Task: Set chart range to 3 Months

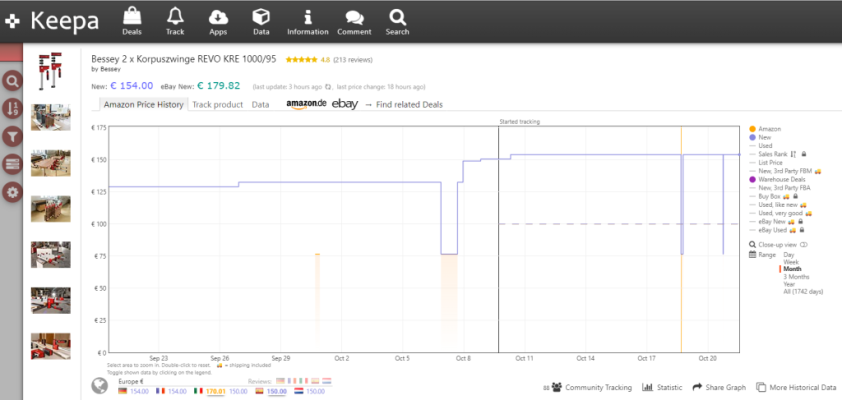Action: pyautogui.click(x=796, y=277)
